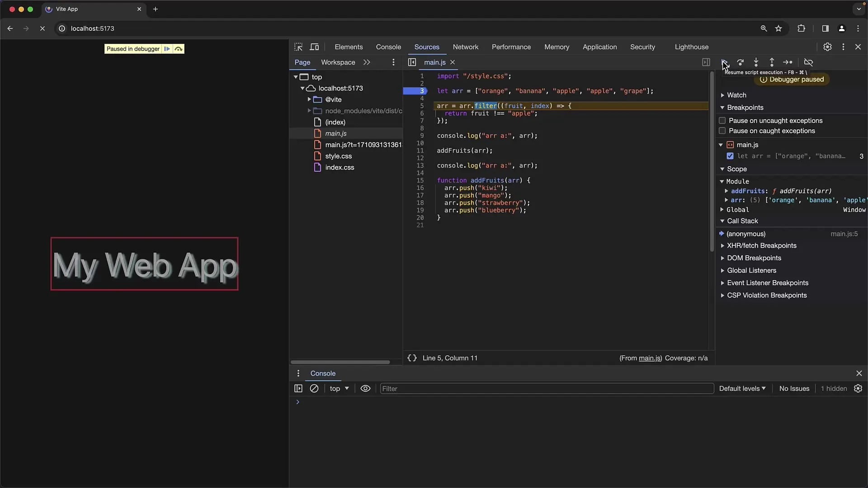
Task: Step out of the current function
Action: pyautogui.click(x=772, y=62)
